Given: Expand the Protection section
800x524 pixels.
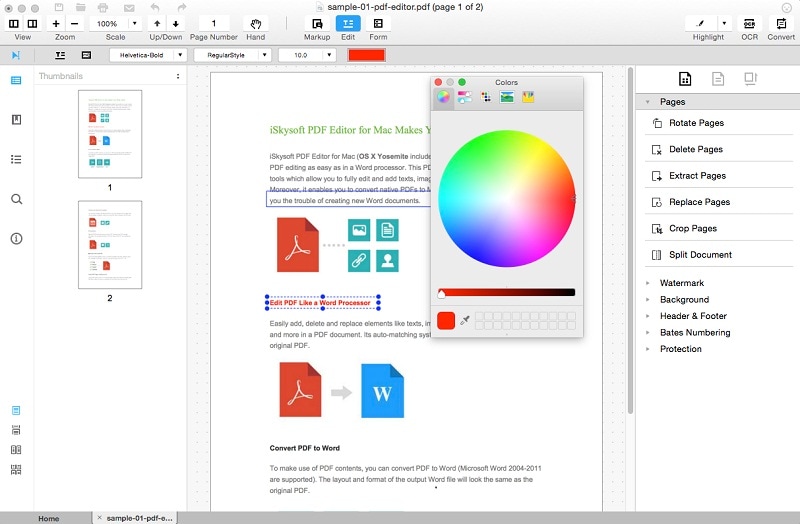Looking at the screenshot, I should pyautogui.click(x=648, y=349).
